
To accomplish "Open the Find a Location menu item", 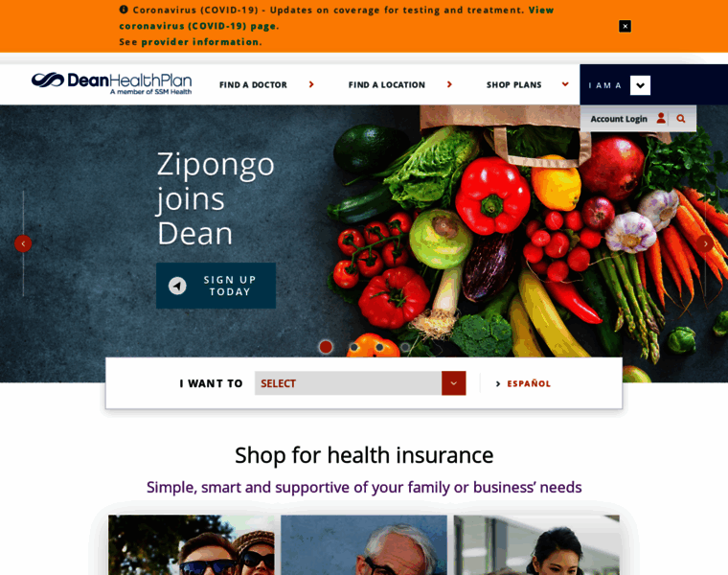I will (387, 85).
